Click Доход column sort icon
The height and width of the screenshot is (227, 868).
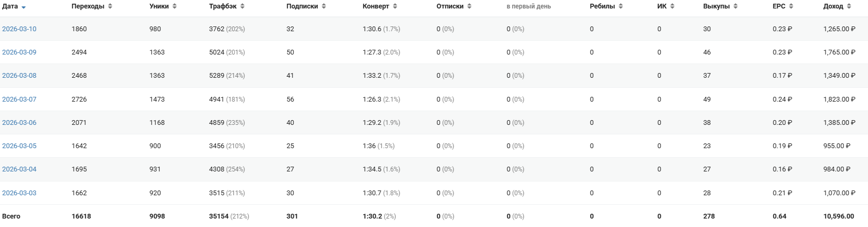849,6
